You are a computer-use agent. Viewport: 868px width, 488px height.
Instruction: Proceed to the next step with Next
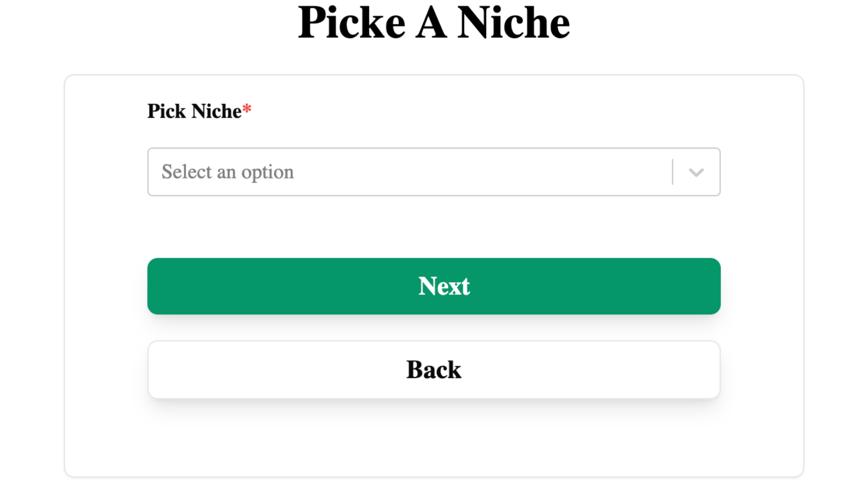(x=434, y=286)
